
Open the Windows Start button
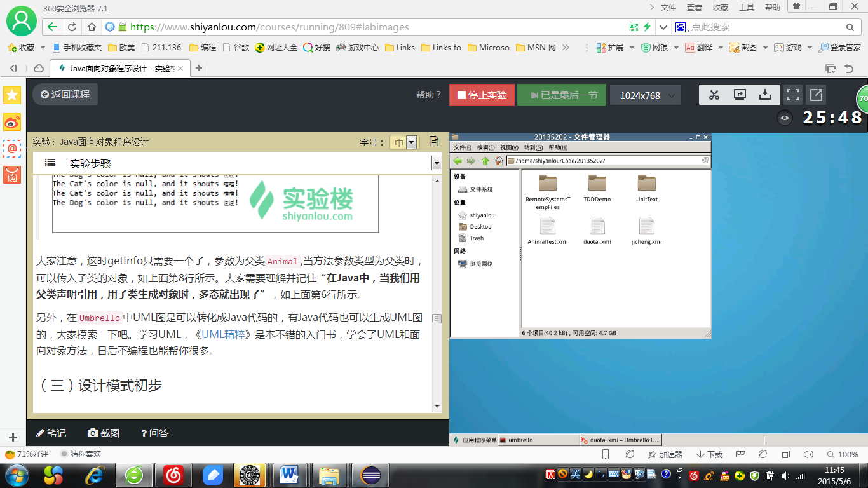16,475
